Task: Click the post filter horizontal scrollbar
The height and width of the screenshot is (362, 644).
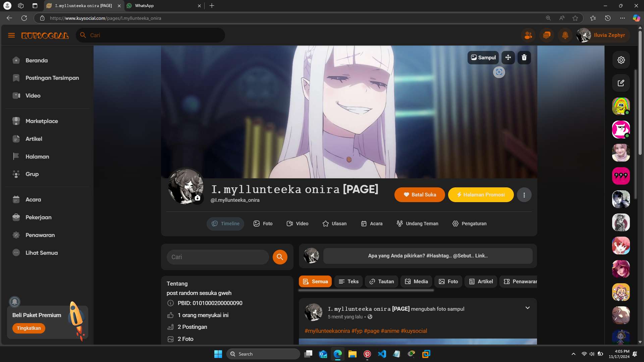Action: [x=366, y=290]
